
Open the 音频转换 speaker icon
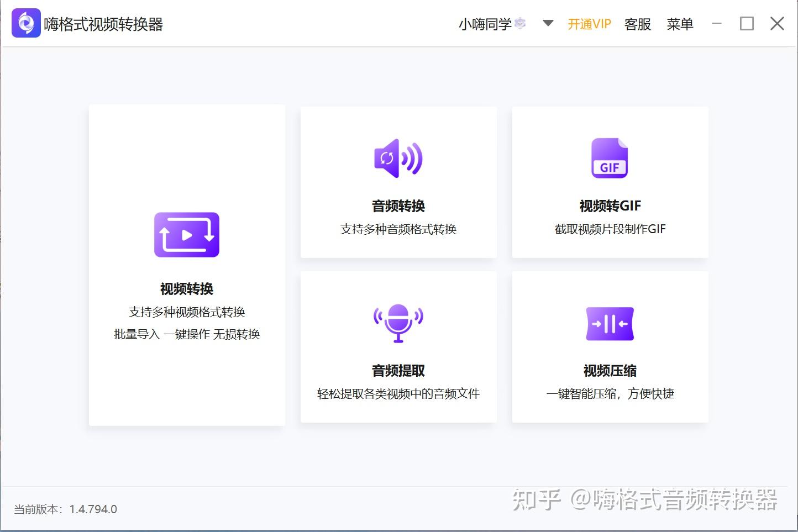point(398,159)
